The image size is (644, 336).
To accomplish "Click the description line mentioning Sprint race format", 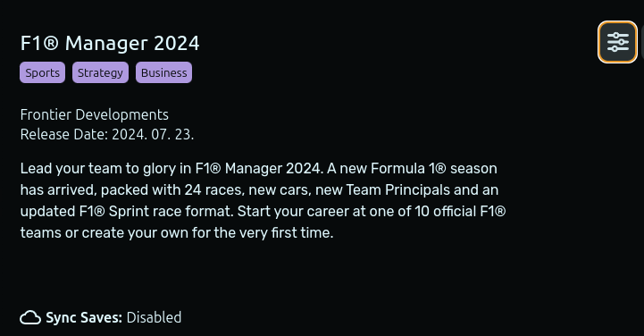I will point(263,211).
